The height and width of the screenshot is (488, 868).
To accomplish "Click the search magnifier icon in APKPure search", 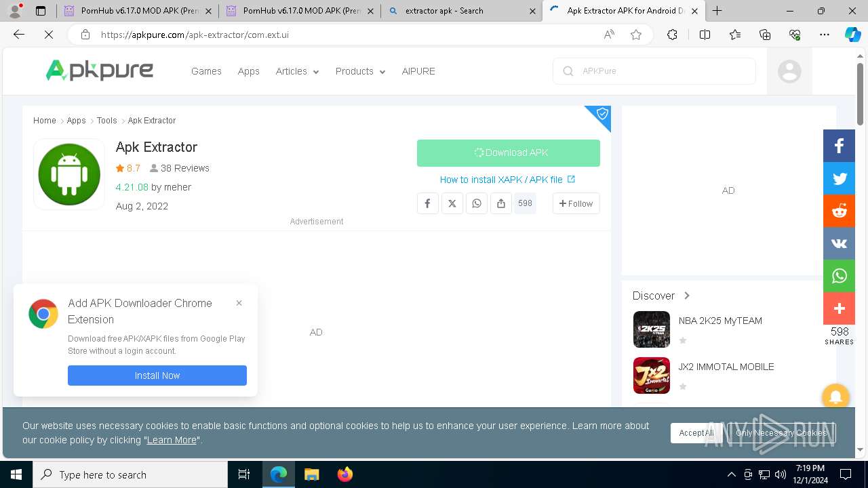I will [568, 71].
